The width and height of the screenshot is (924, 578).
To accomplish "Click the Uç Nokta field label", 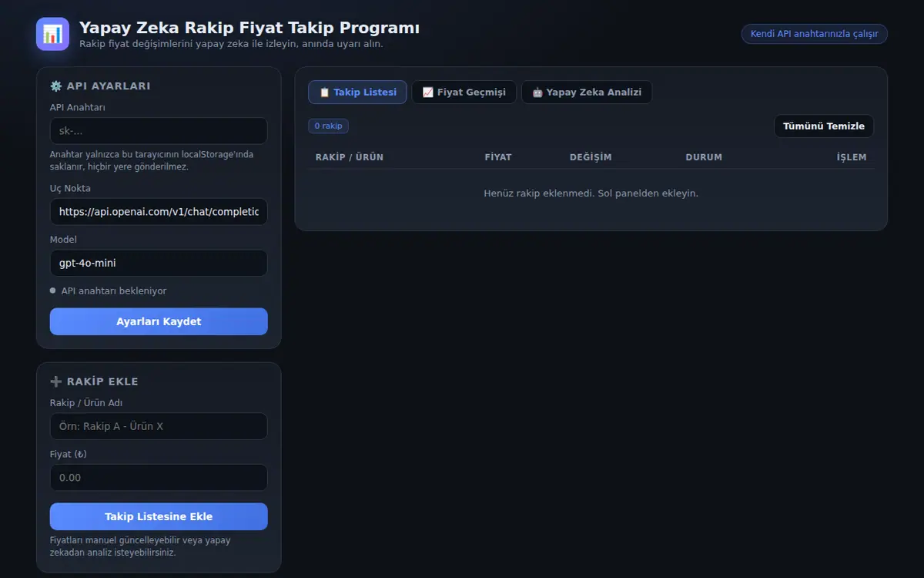I will click(x=70, y=188).
